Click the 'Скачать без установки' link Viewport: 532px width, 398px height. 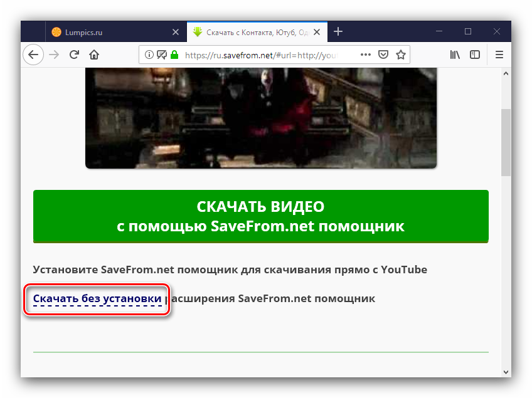[97, 298]
